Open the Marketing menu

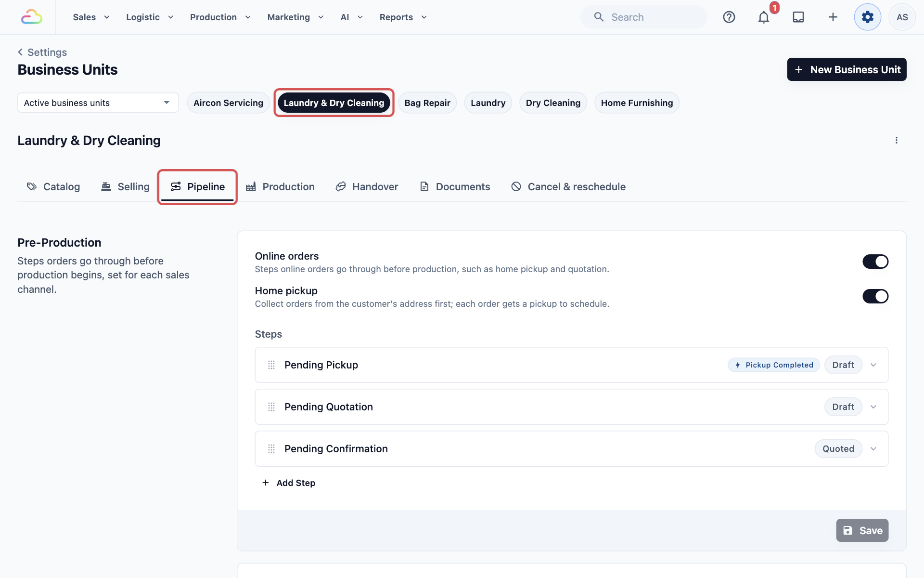(295, 17)
